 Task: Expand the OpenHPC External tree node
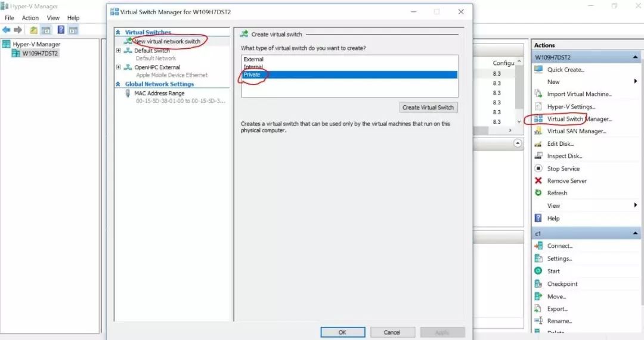coord(118,67)
